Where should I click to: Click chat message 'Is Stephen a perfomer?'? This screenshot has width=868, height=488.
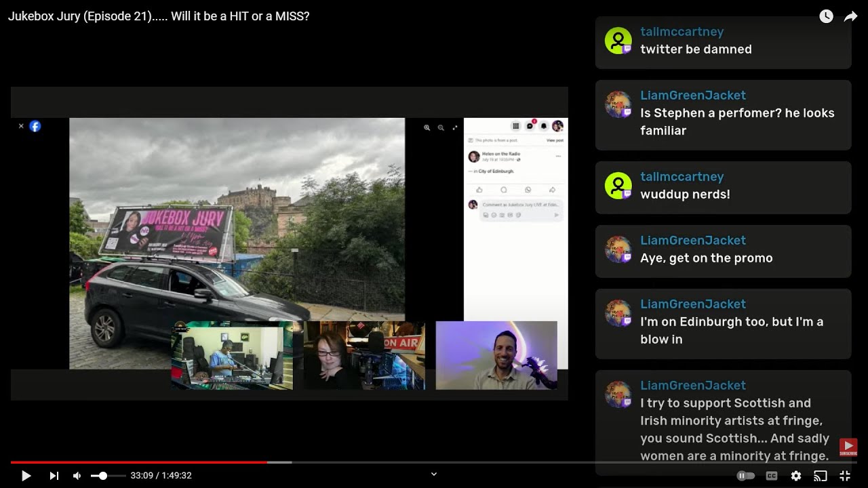[737, 121]
